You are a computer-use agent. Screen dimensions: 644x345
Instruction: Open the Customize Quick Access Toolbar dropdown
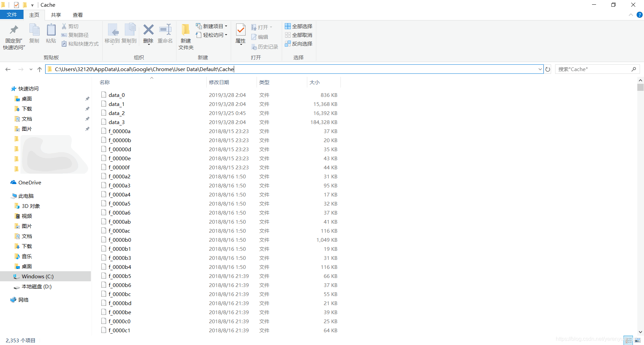coord(32,5)
